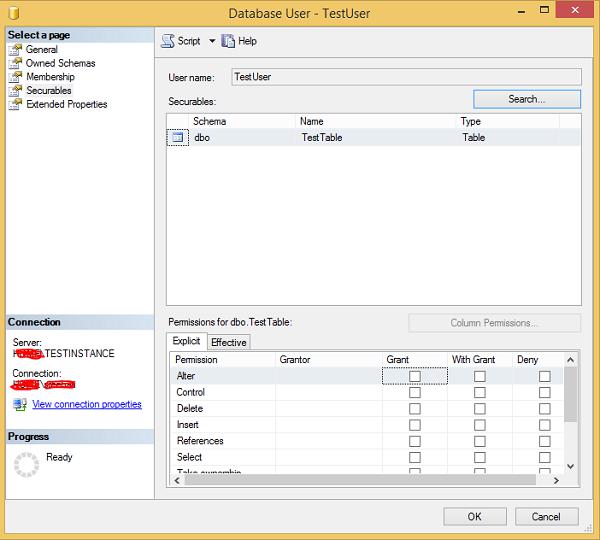Click the Table type cell
The width and height of the screenshot is (600, 540).
pos(509,137)
